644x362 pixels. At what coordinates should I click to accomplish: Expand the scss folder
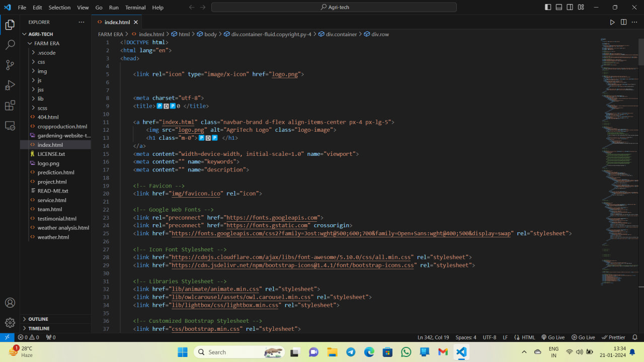click(x=55, y=108)
